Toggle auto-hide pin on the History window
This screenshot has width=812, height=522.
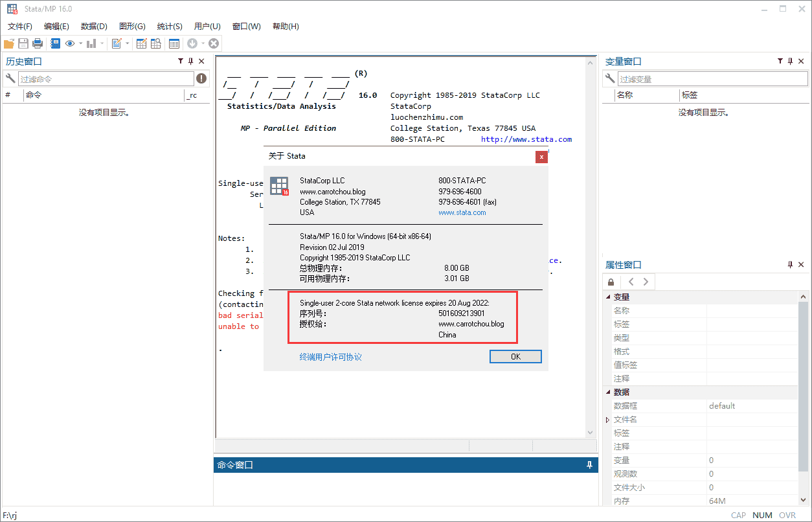190,60
